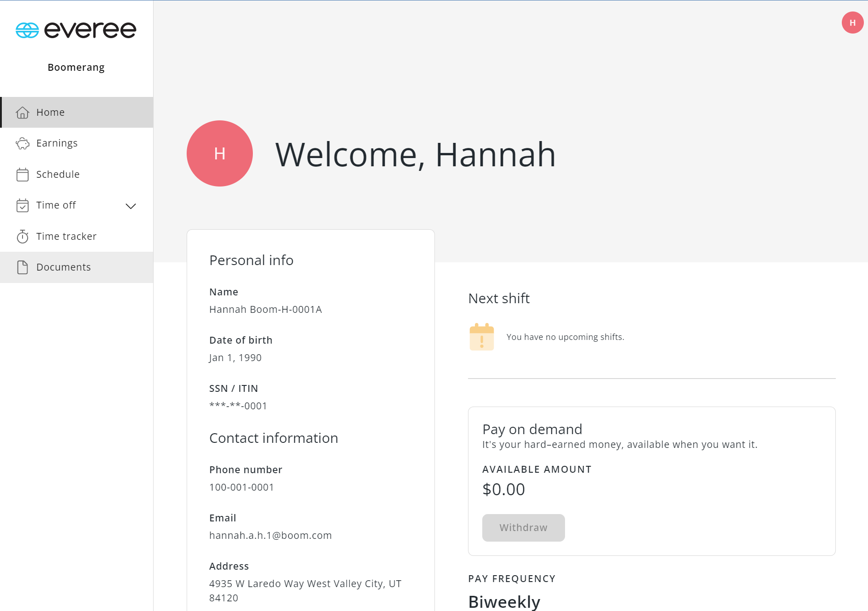Click the Biweekly pay frequency value
Screen dimensions: 868x611
pos(504,602)
